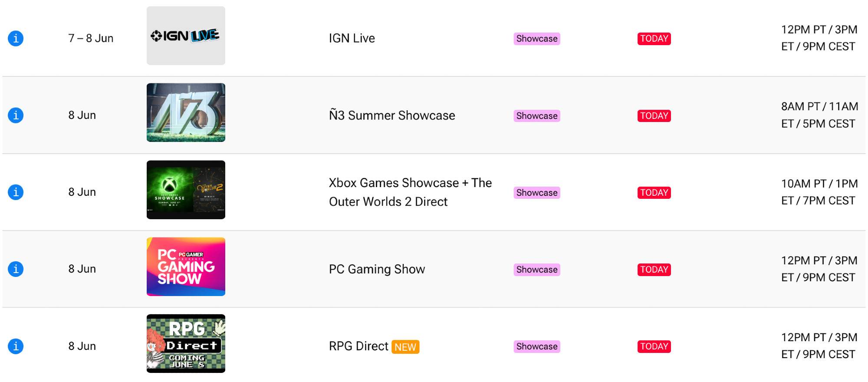Open the Ñ3 Summer Showcase title
The image size is (868, 382).
(x=392, y=115)
